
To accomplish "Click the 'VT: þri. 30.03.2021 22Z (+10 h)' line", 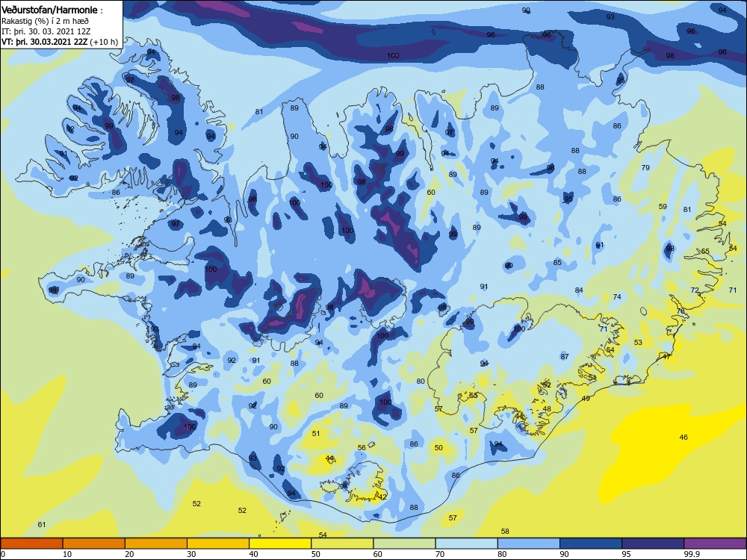I will [60, 42].
